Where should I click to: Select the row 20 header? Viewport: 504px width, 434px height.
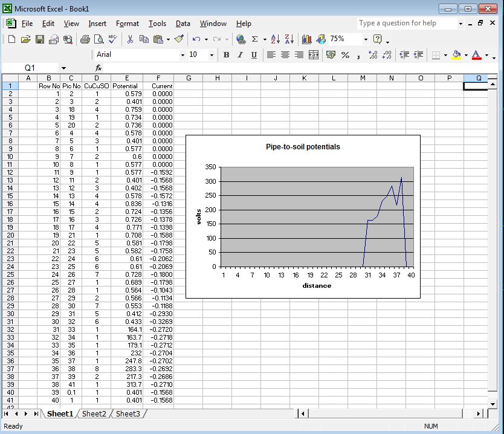tap(10, 235)
